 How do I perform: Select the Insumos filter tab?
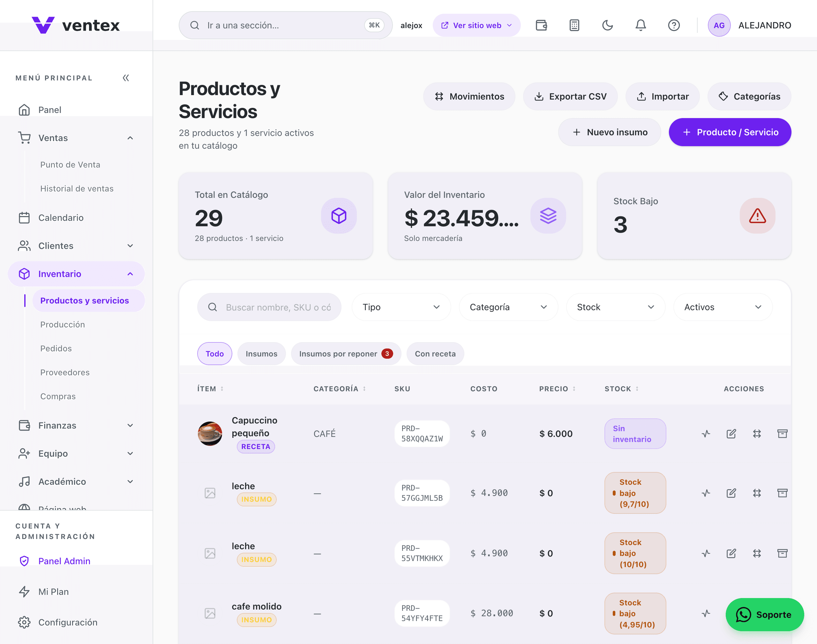pyautogui.click(x=261, y=354)
